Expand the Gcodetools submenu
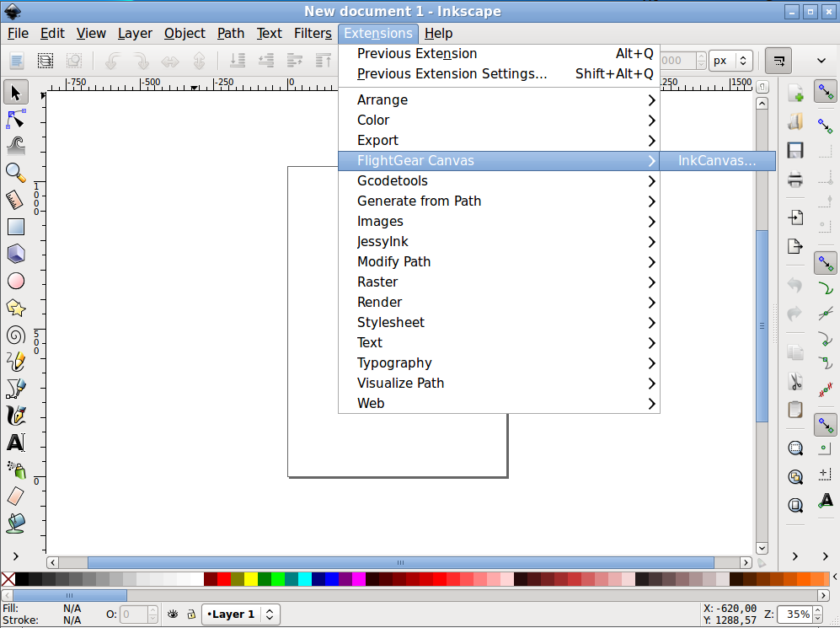 click(499, 181)
